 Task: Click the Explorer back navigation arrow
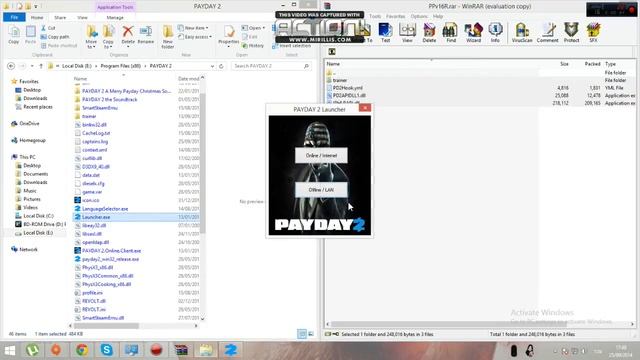click(11, 66)
